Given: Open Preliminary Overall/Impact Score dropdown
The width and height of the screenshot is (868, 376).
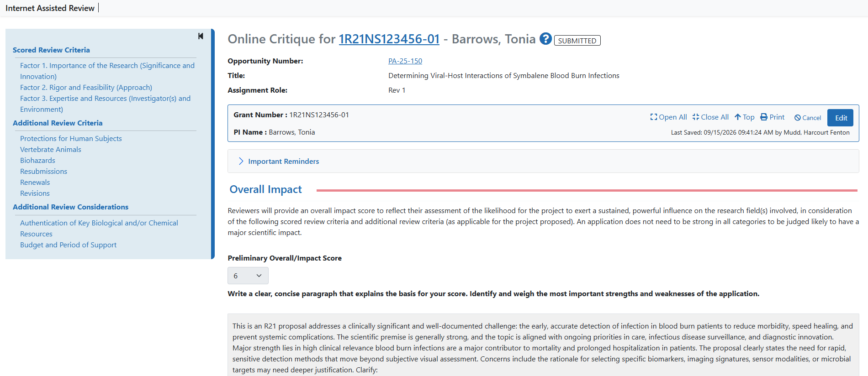Looking at the screenshot, I should point(248,276).
